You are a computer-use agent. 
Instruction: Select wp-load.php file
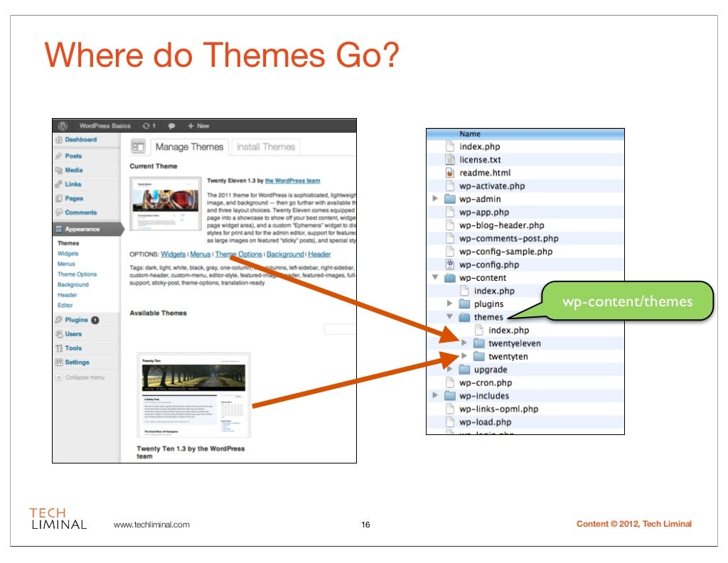(485, 422)
